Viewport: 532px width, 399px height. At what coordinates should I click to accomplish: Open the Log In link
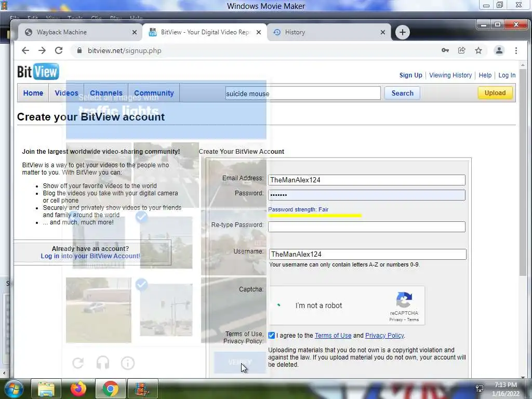(x=507, y=75)
